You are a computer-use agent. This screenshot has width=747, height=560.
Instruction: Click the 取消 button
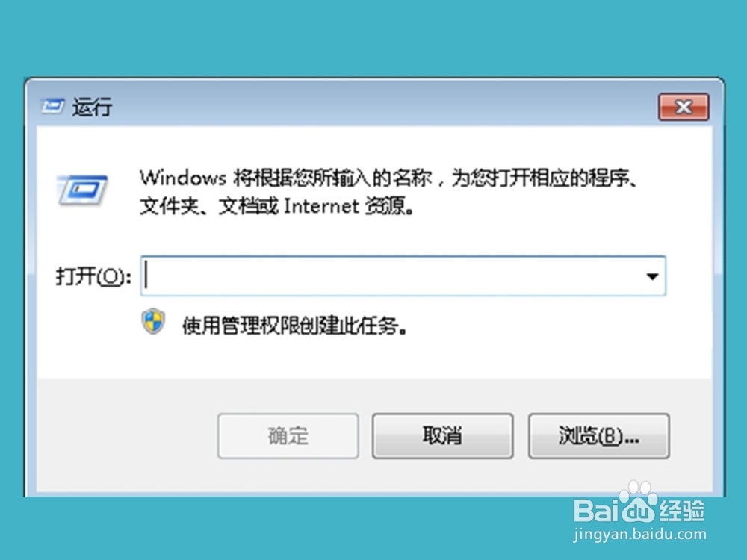(442, 436)
